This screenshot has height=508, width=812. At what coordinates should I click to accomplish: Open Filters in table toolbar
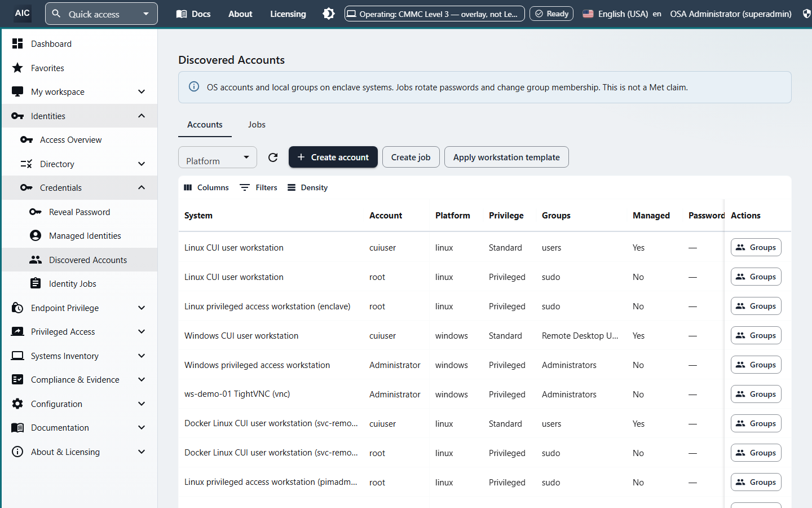[x=259, y=187]
